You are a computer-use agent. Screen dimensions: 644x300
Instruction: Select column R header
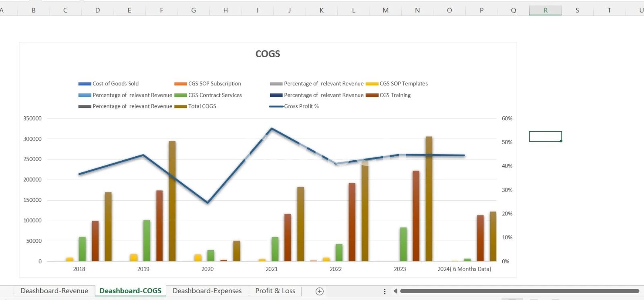545,10
